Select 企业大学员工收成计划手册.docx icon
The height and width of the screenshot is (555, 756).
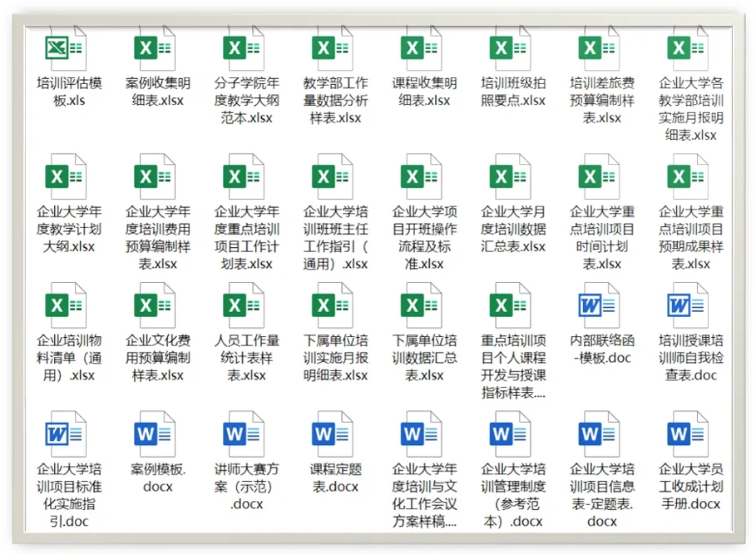[688, 434]
